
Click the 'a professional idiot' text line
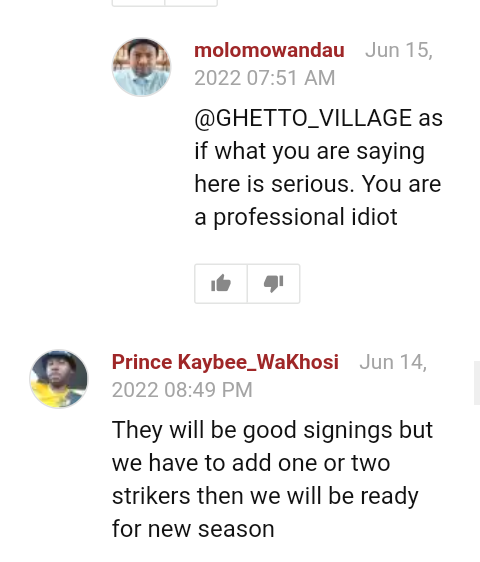point(296,217)
